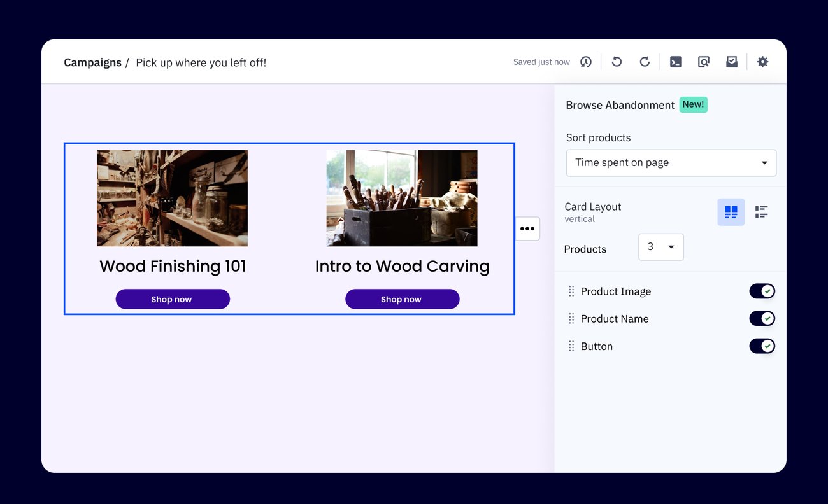The width and height of the screenshot is (828, 504).
Task: Go to the Campaigns breadcrumb
Action: click(x=92, y=62)
